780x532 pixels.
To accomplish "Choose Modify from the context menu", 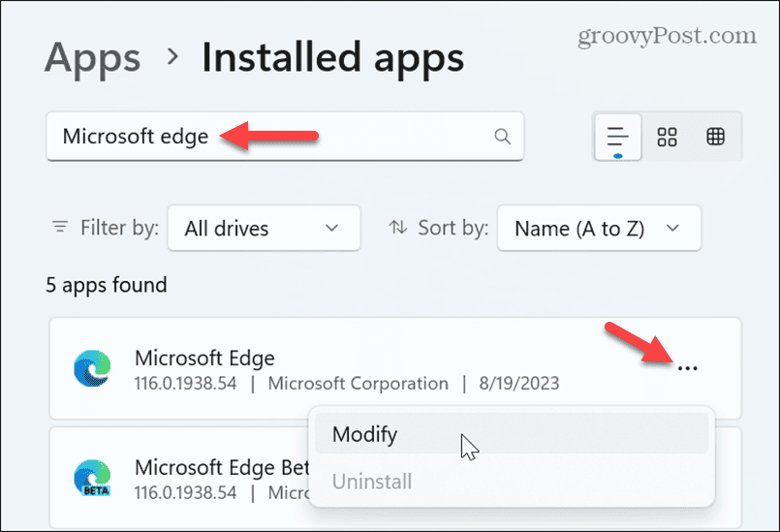I will click(512, 434).
